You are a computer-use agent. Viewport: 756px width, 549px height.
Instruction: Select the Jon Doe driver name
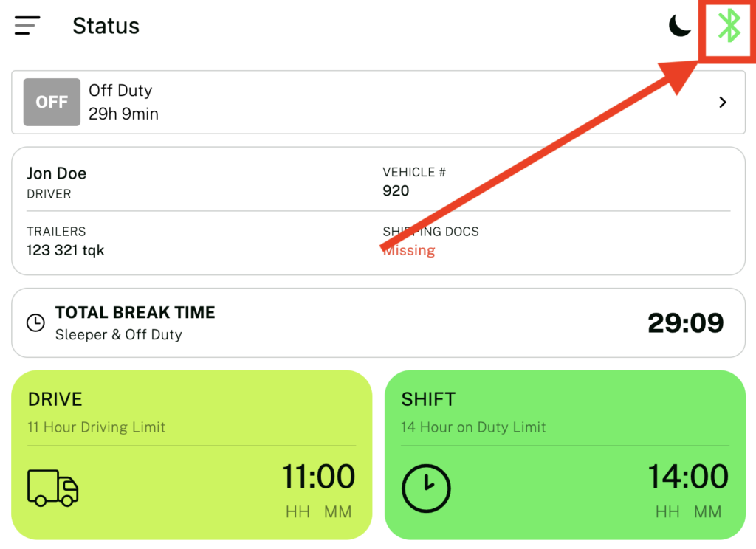point(57,173)
